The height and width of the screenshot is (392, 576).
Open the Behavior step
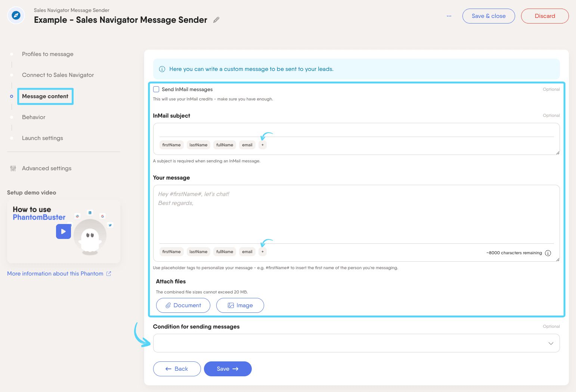pyautogui.click(x=34, y=117)
